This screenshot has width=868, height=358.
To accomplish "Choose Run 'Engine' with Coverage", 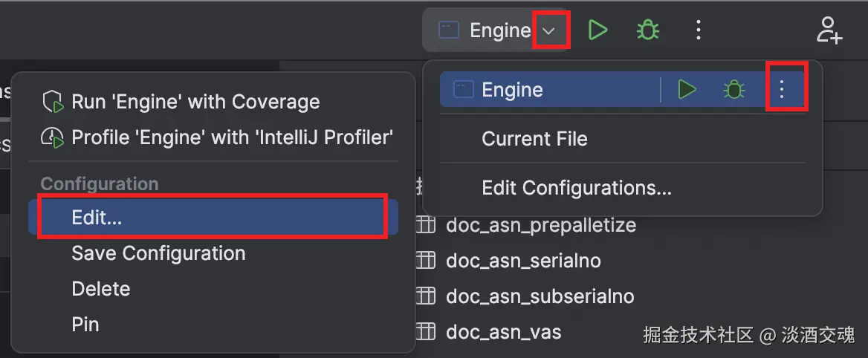I will (x=195, y=102).
